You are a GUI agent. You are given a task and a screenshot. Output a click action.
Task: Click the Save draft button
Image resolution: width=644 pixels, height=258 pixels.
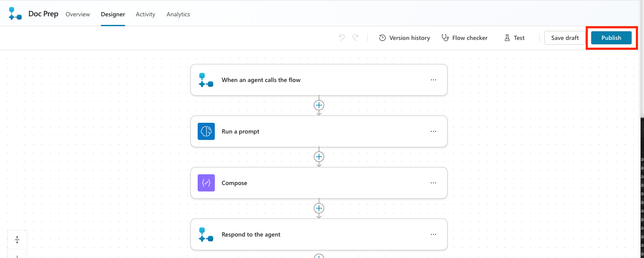(x=565, y=38)
